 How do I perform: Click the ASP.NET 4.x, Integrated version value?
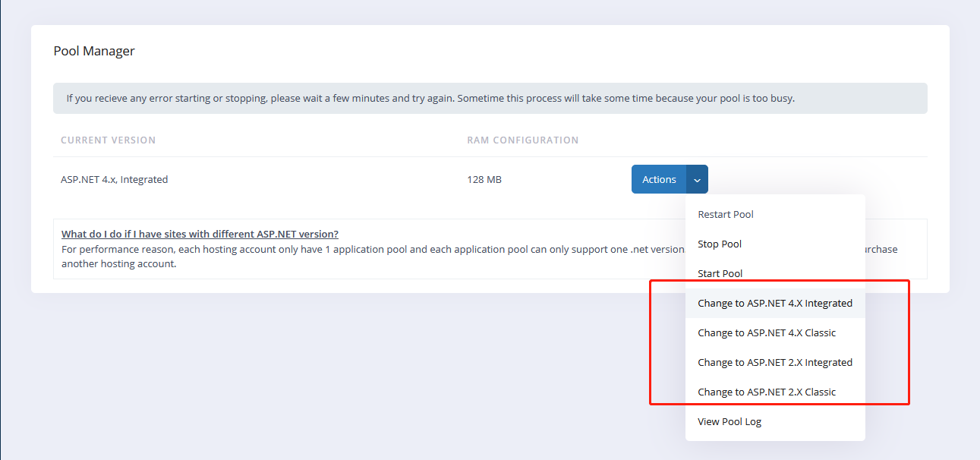click(114, 180)
